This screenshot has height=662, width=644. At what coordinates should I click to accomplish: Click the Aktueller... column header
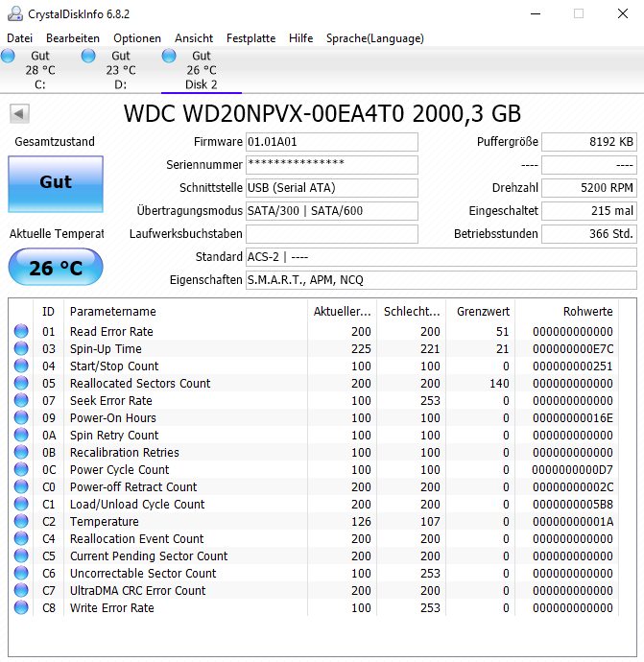[342, 312]
